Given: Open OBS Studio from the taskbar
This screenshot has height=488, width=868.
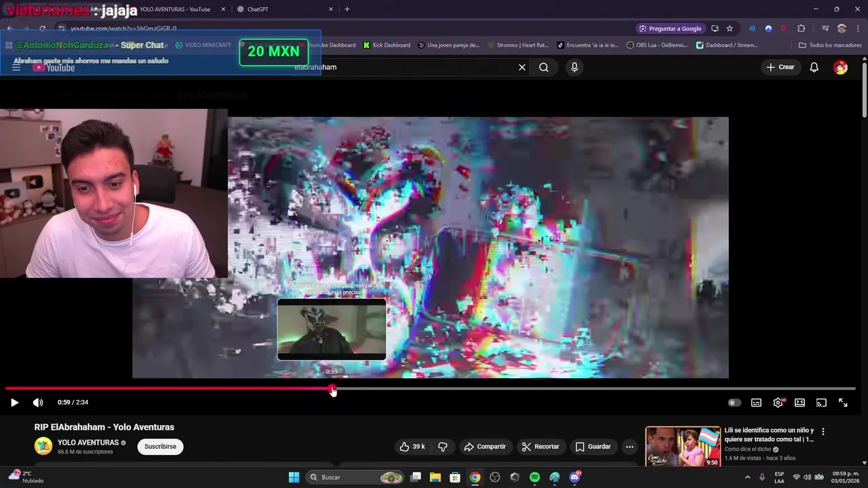Looking at the screenshot, I should click(x=495, y=477).
